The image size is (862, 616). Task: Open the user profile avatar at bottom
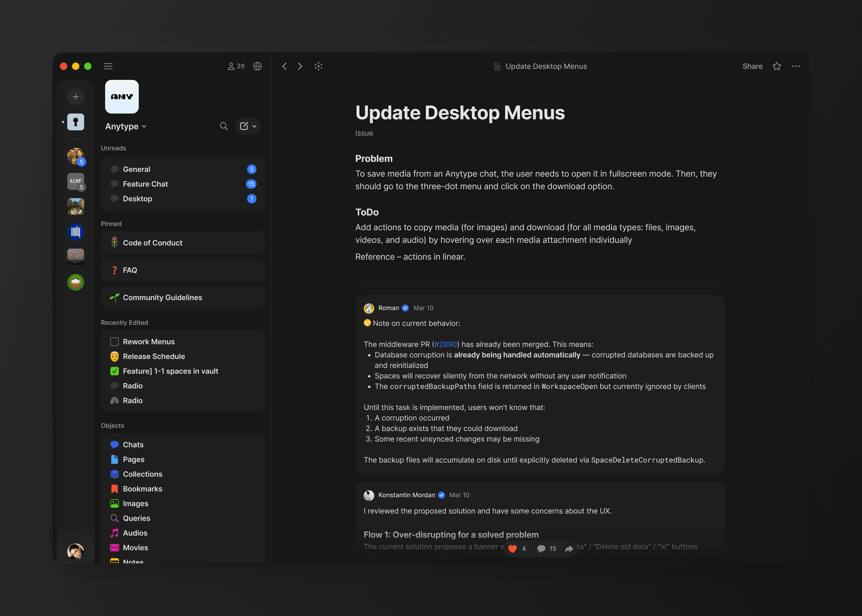click(x=75, y=552)
